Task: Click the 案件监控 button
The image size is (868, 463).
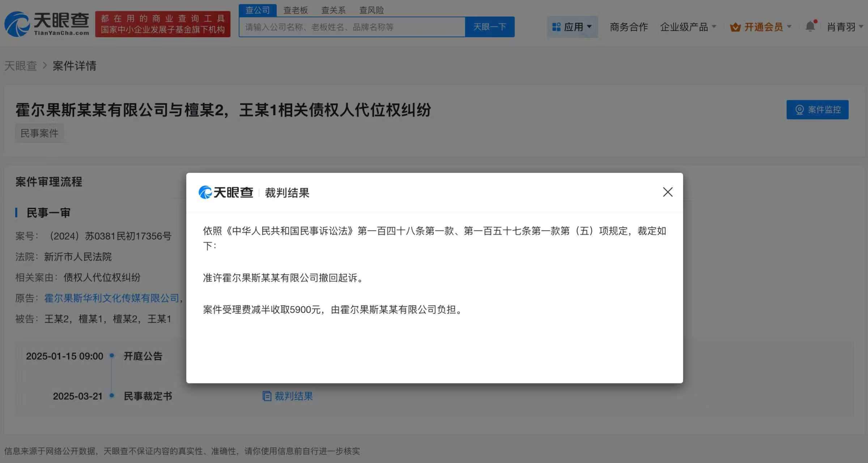Action: pos(817,110)
